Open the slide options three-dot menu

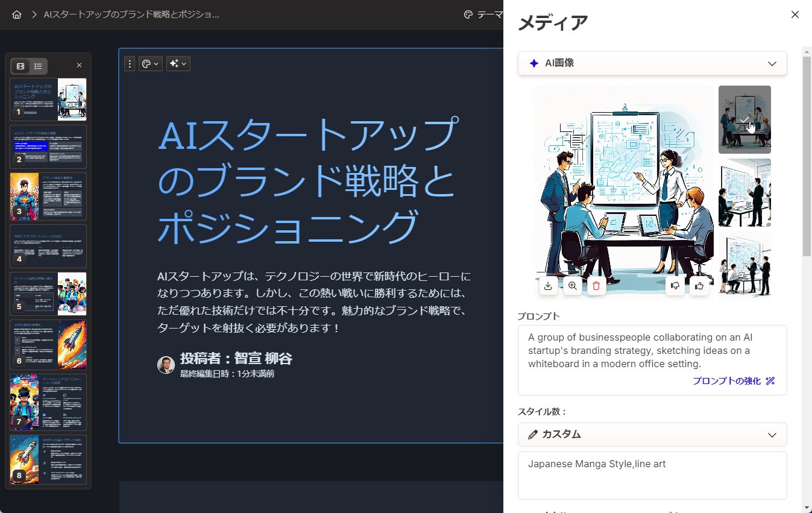(x=130, y=63)
